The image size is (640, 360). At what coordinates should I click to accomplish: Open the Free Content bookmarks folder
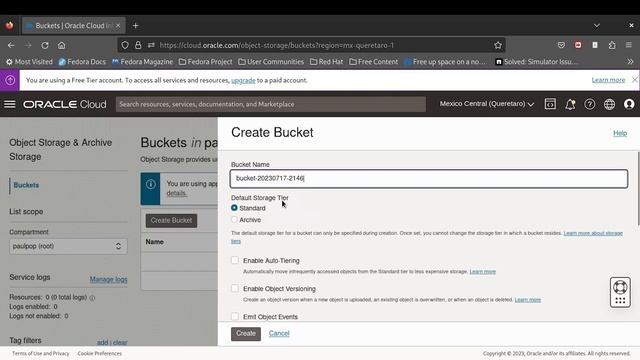[373, 62]
